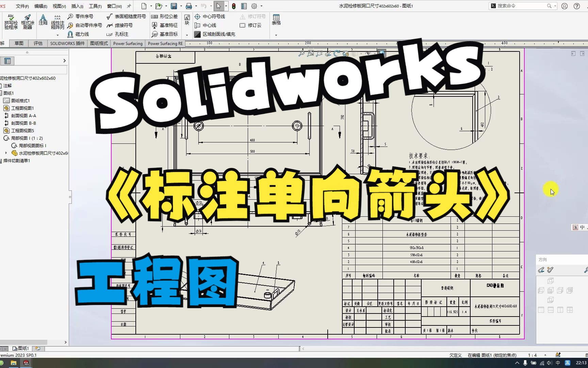Open the 窗口(W) menu
588x368 pixels.
coord(114,6)
